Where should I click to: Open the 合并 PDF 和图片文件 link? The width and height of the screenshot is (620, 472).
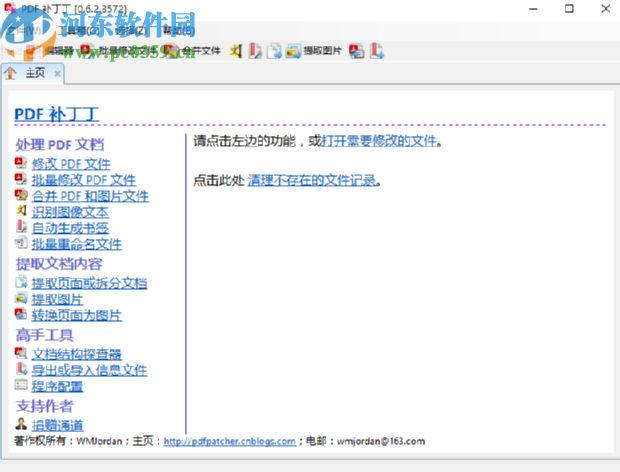91,196
